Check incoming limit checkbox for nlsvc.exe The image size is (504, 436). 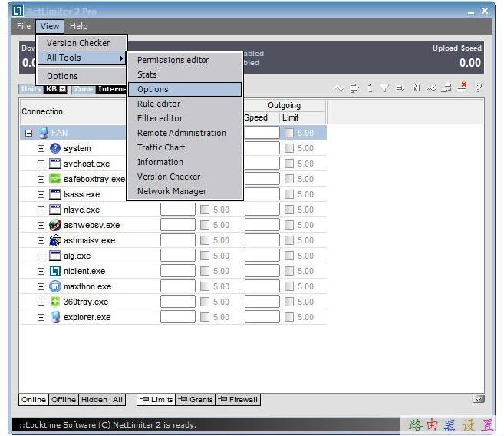pyautogui.click(x=205, y=210)
